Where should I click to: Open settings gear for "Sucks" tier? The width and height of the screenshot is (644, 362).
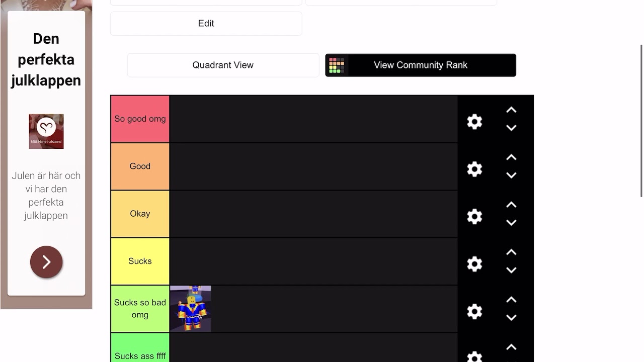[474, 264]
